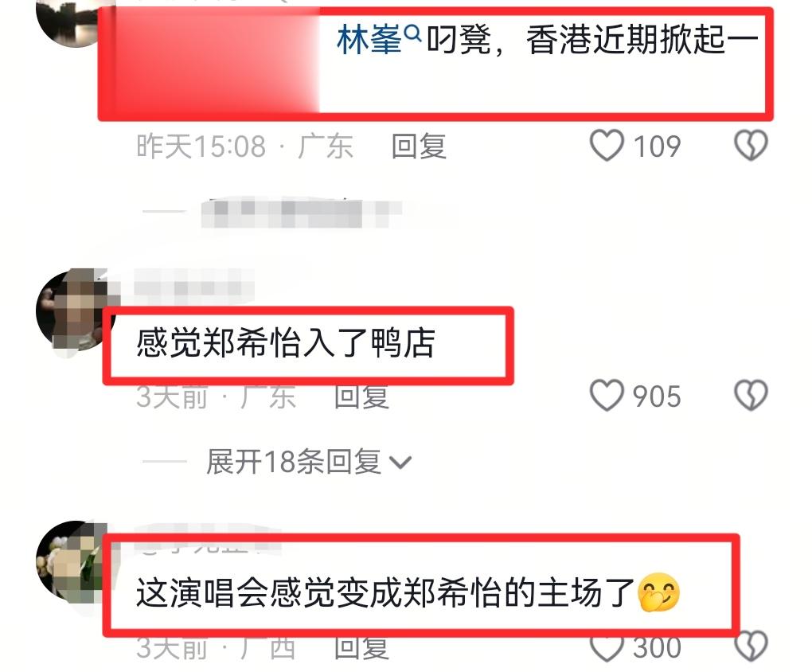This screenshot has height=672, width=812.
Task: Tap the blurred username above 感觉郑希怡入了鸭店
Action: coord(194,287)
